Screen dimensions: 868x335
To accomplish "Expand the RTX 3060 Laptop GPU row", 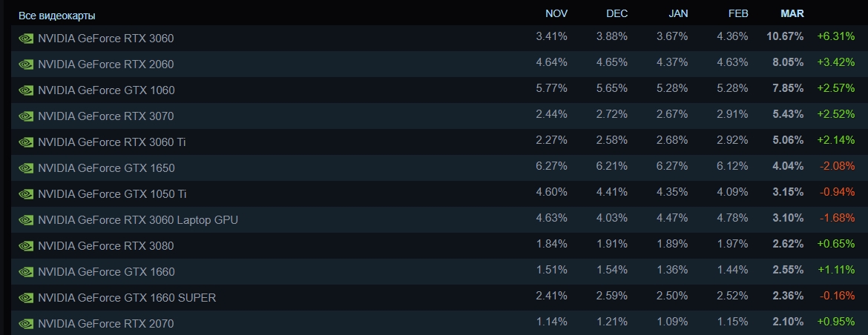I will (137, 220).
